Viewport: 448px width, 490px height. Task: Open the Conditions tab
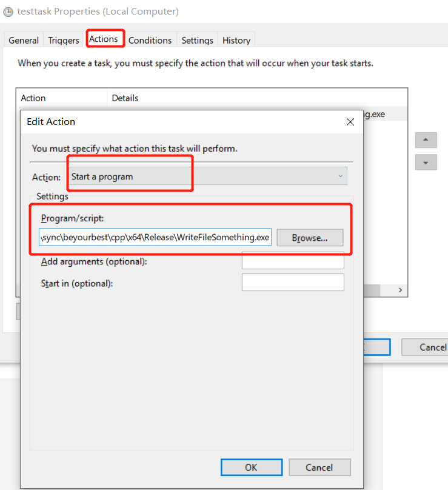pyautogui.click(x=150, y=40)
